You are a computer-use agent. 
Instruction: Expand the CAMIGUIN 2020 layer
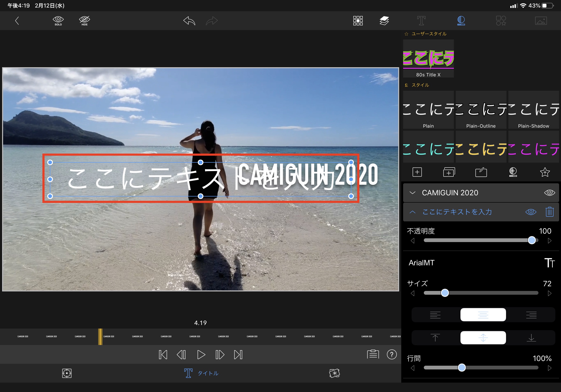(413, 192)
